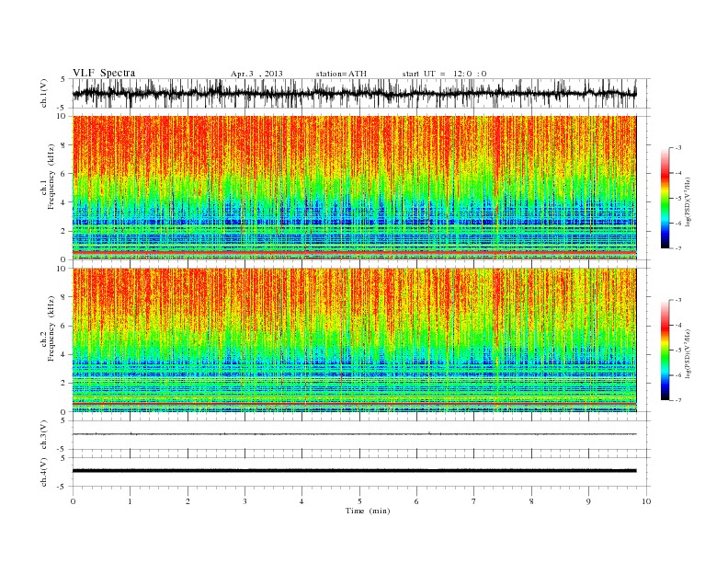Click the "station=ATH" label

341,74
